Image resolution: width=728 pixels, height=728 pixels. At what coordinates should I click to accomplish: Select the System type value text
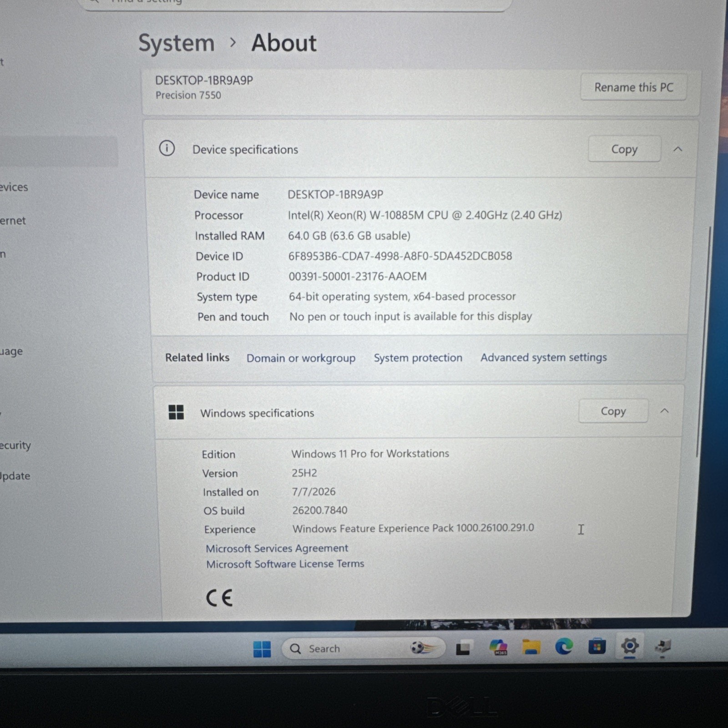click(x=402, y=296)
